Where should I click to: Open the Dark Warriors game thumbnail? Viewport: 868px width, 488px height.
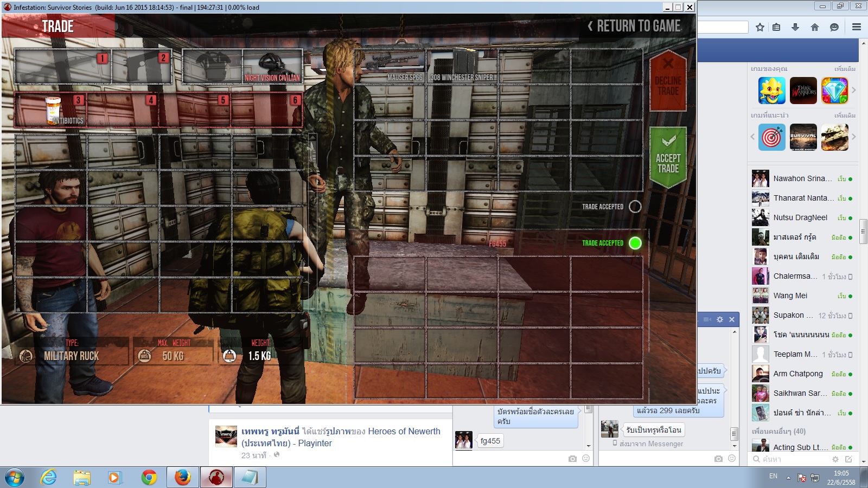pyautogui.click(x=803, y=90)
